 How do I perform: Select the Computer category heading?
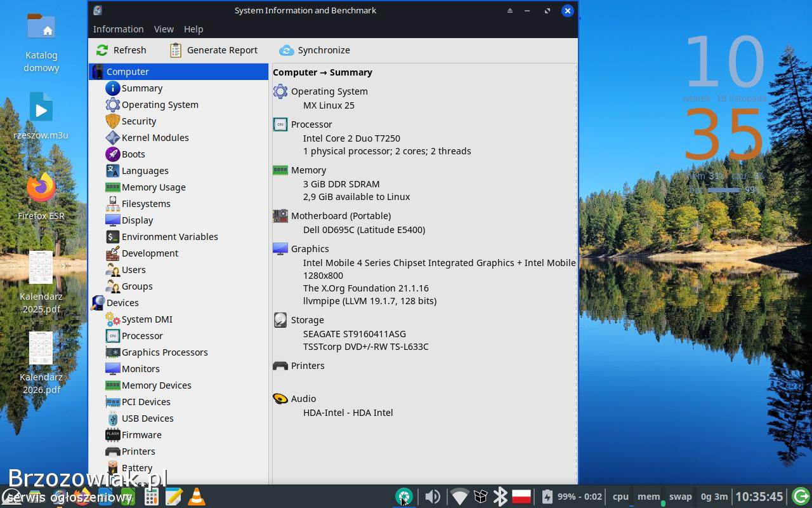(128, 72)
